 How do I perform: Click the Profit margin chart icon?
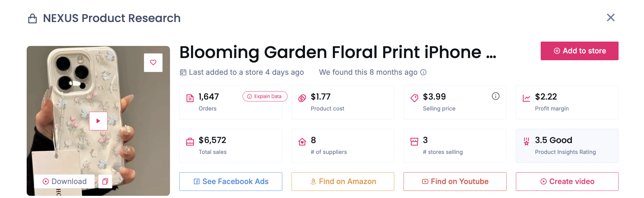coord(526,98)
